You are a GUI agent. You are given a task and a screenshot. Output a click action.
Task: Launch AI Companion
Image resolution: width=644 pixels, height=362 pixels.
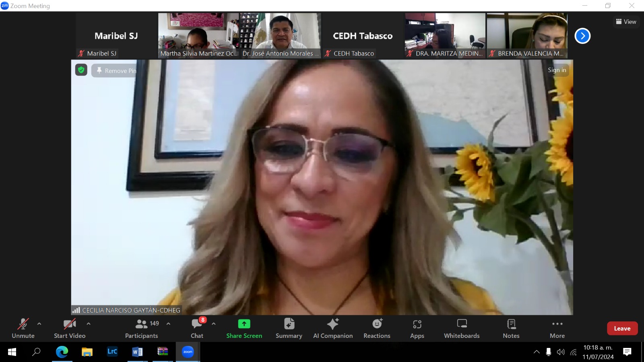click(x=333, y=328)
